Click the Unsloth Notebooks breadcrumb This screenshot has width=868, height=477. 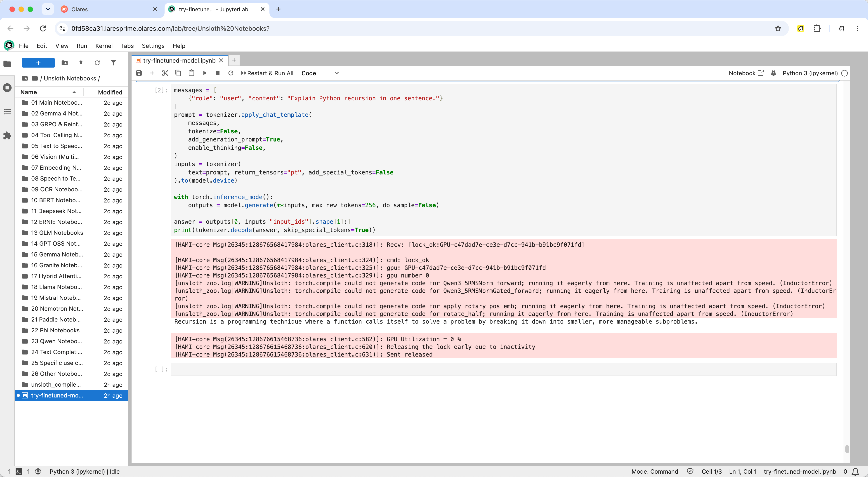click(x=70, y=78)
